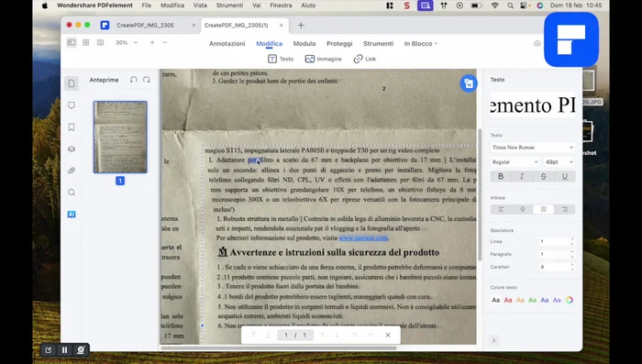642x364 pixels.
Task: Toggle Bold text formatting
Action: [501, 176]
